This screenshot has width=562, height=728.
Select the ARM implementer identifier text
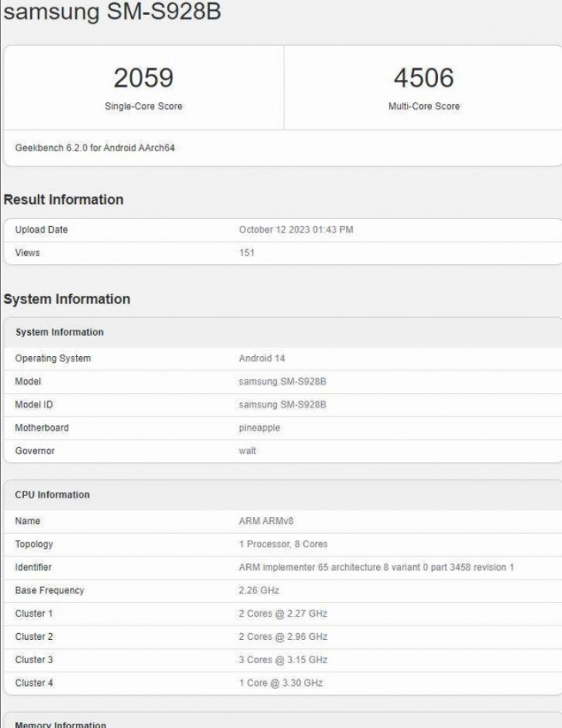pos(376,568)
